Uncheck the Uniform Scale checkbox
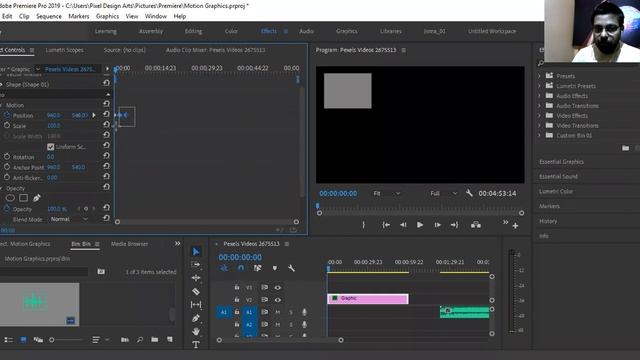 (x=51, y=147)
